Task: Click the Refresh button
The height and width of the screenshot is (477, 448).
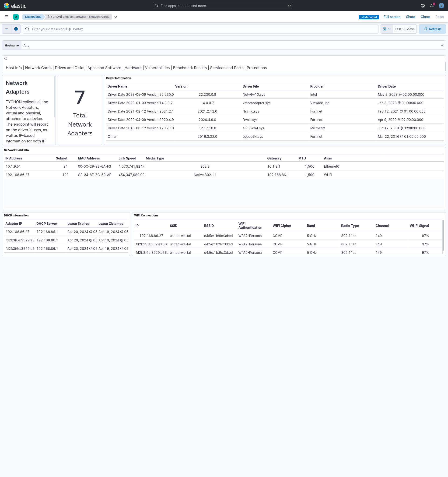Action: [x=432, y=29]
